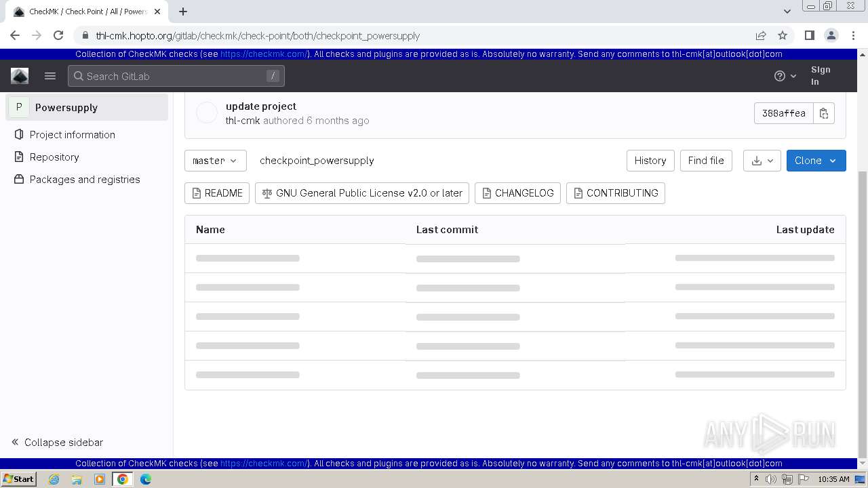Open the README file button
The height and width of the screenshot is (488, 868).
pyautogui.click(x=217, y=193)
